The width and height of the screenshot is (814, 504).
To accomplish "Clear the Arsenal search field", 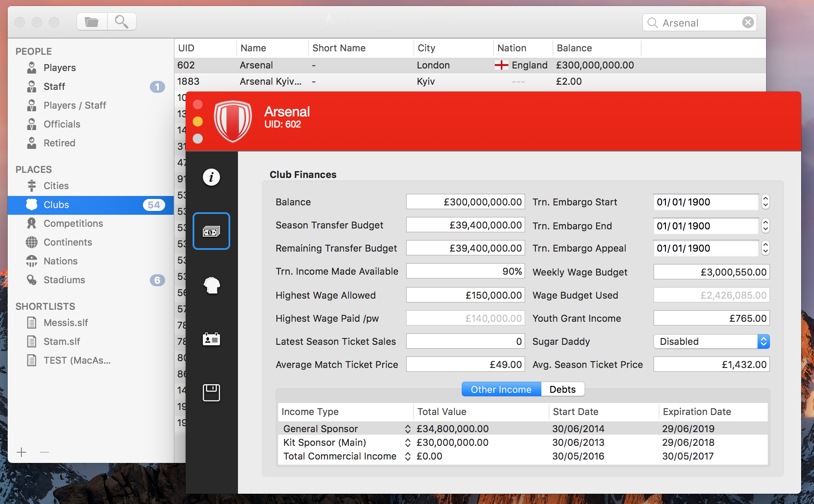I will click(748, 22).
